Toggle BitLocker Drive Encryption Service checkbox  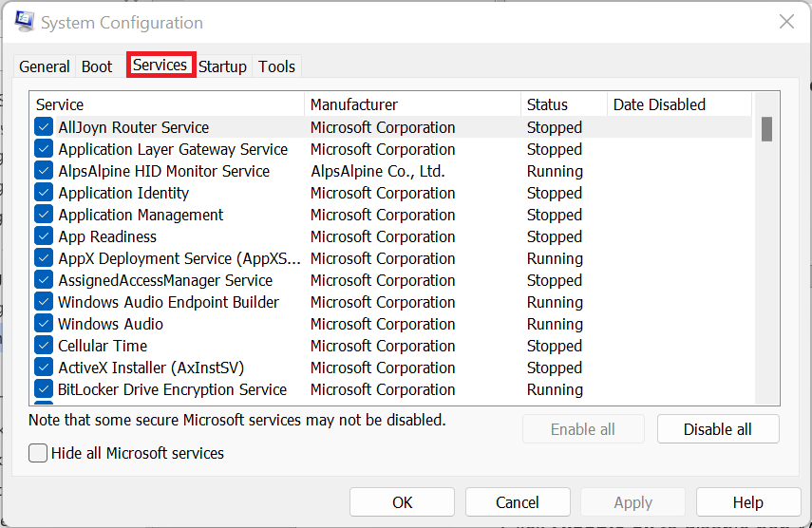click(x=44, y=388)
